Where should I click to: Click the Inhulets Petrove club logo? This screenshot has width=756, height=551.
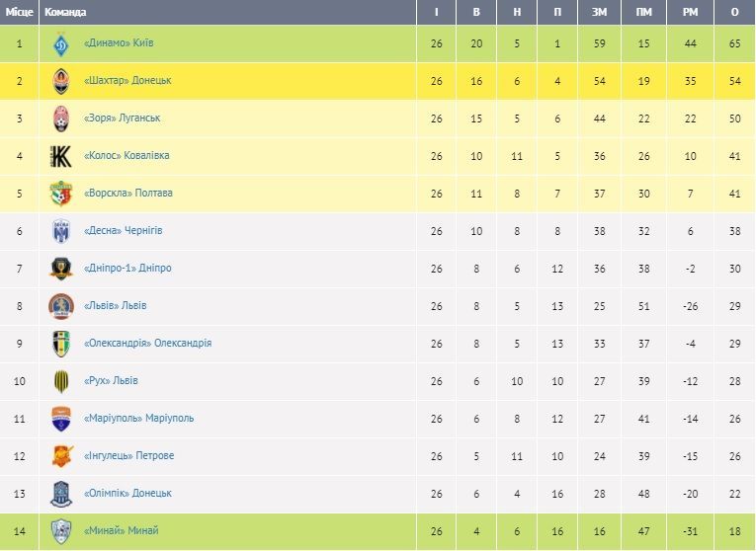(61, 456)
